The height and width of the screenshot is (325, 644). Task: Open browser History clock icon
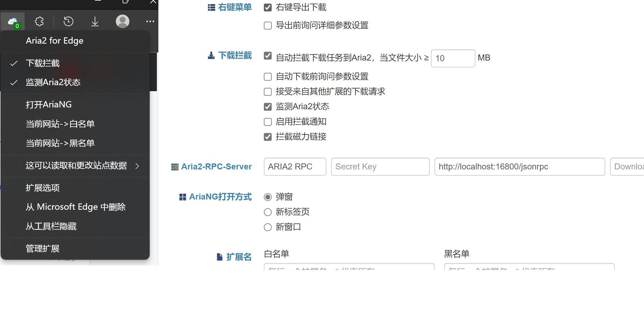pyautogui.click(x=69, y=21)
